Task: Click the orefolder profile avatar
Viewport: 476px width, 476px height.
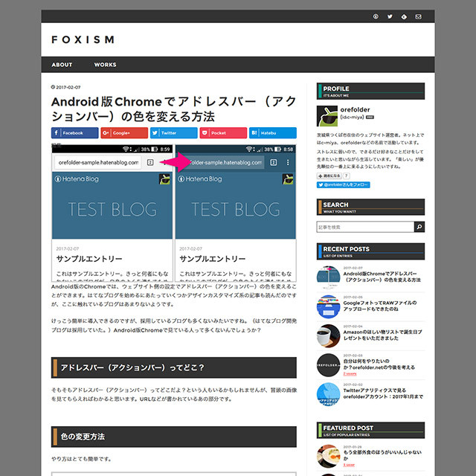Action: [327, 116]
